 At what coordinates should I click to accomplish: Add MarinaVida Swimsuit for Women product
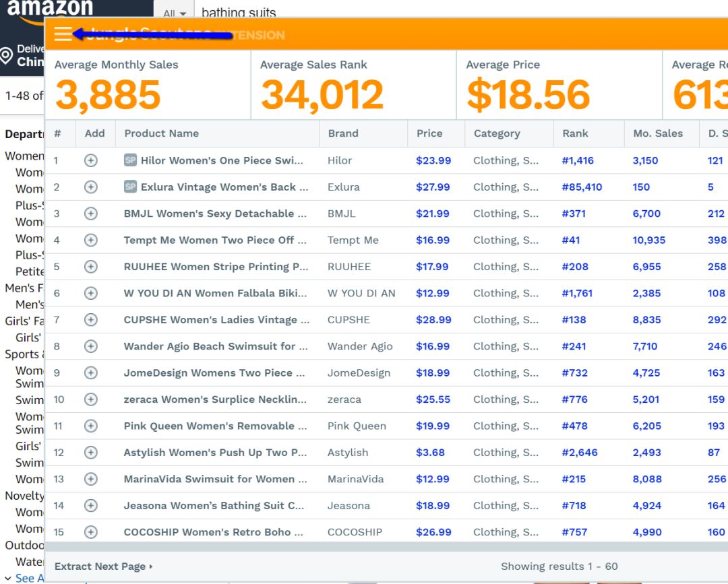pos(91,479)
